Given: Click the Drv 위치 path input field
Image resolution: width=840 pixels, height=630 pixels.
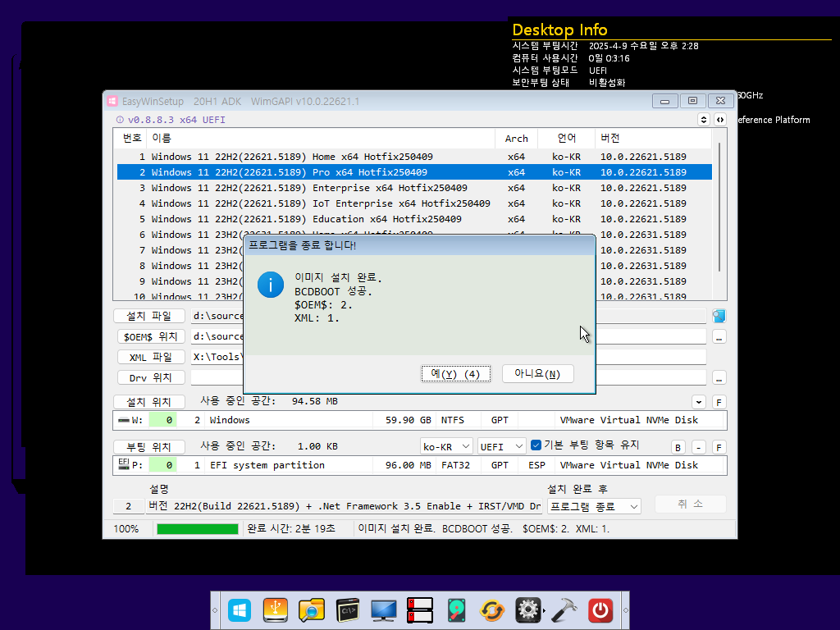Looking at the screenshot, I should [x=448, y=377].
